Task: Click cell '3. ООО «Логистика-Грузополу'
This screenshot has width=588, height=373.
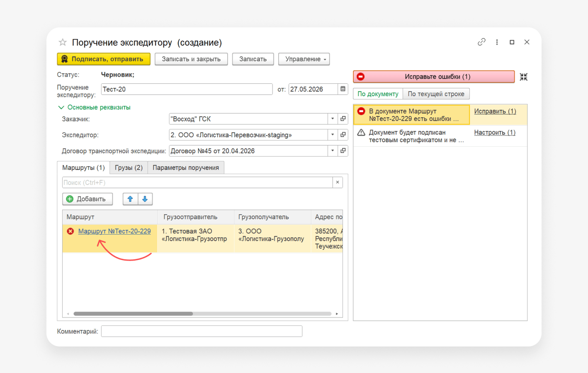Action: [272, 238]
